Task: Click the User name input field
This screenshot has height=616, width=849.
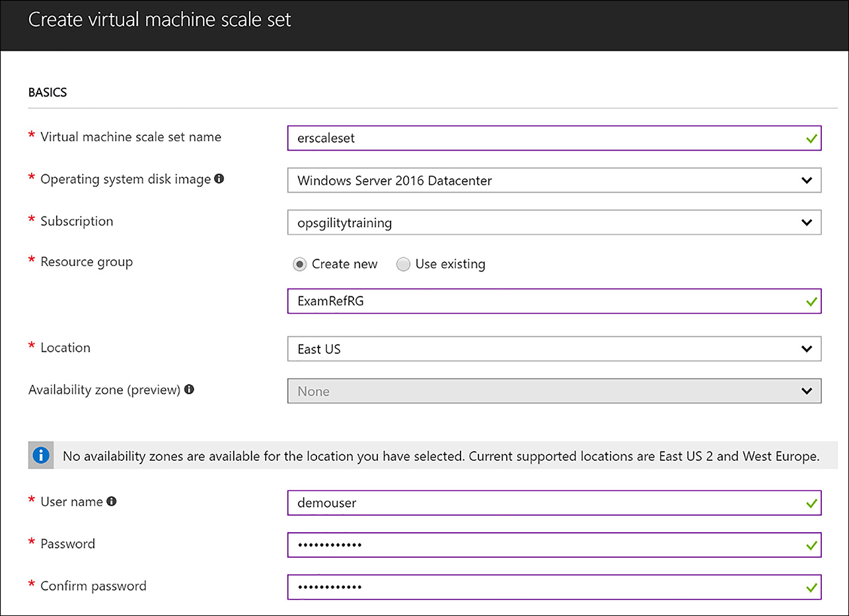Action: pos(554,503)
